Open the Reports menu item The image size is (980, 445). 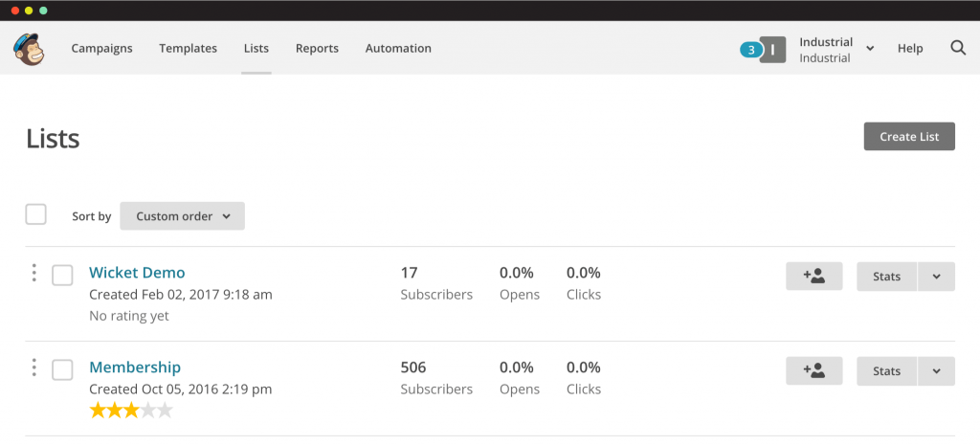click(x=317, y=48)
